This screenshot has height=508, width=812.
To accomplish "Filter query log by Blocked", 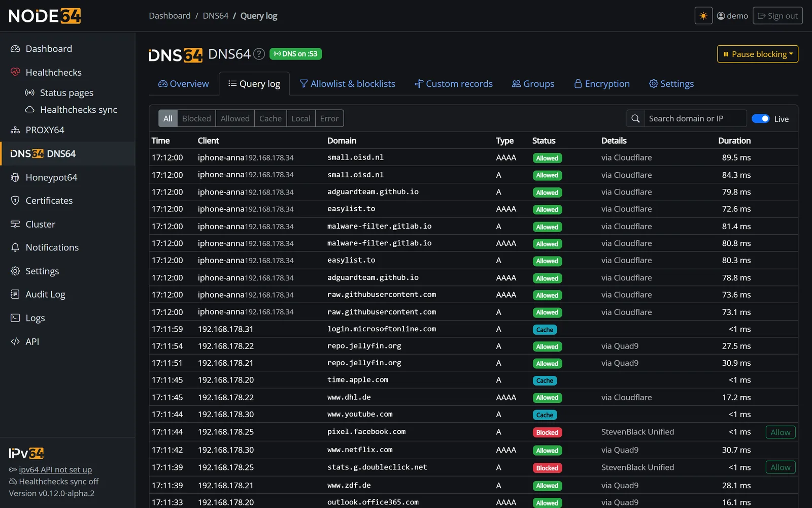I will coord(196,118).
